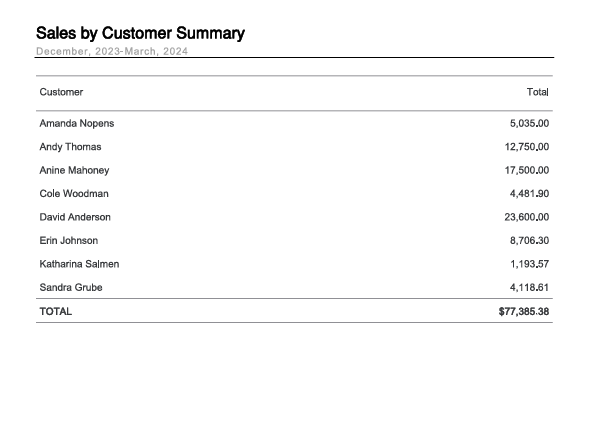Select Anine Mahoney in the list

click(x=74, y=170)
